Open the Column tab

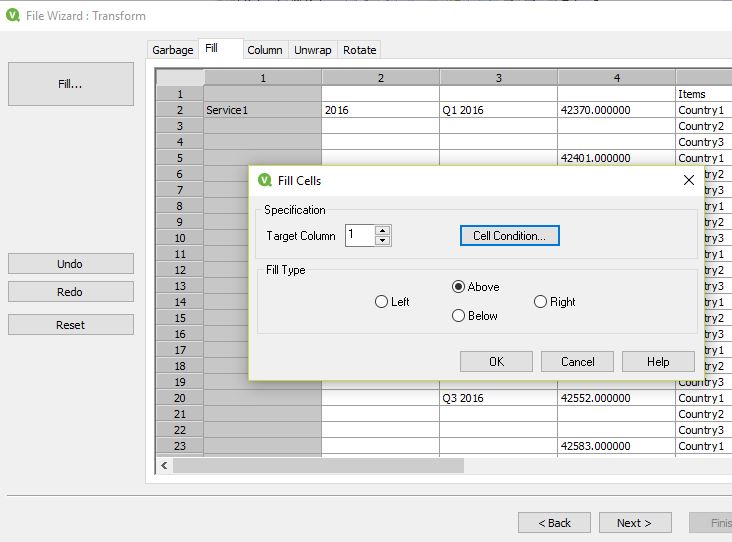pos(265,50)
